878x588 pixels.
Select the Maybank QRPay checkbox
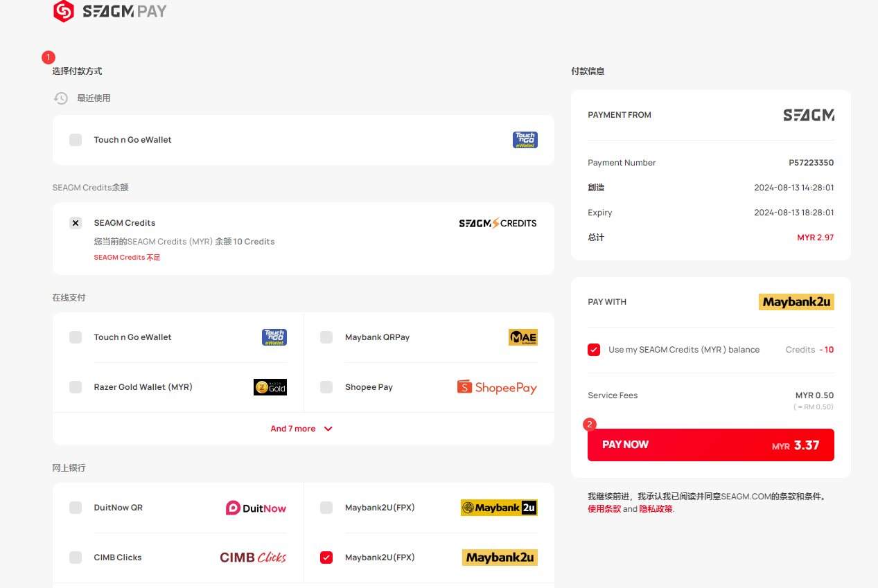[x=326, y=337]
